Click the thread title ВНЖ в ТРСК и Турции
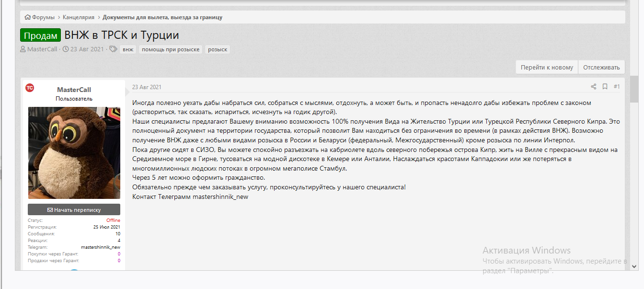 (x=122, y=35)
